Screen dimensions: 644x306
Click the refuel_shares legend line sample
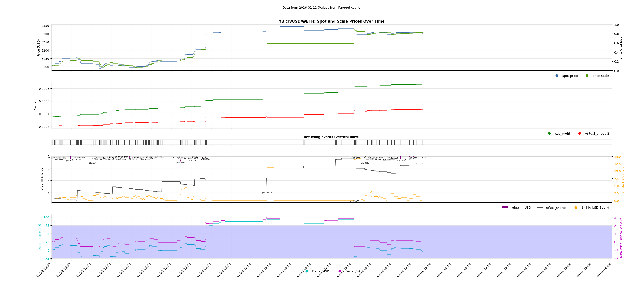point(540,208)
